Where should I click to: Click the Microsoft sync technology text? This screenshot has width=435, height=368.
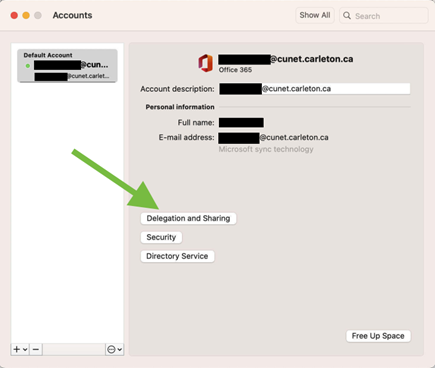[x=266, y=149]
